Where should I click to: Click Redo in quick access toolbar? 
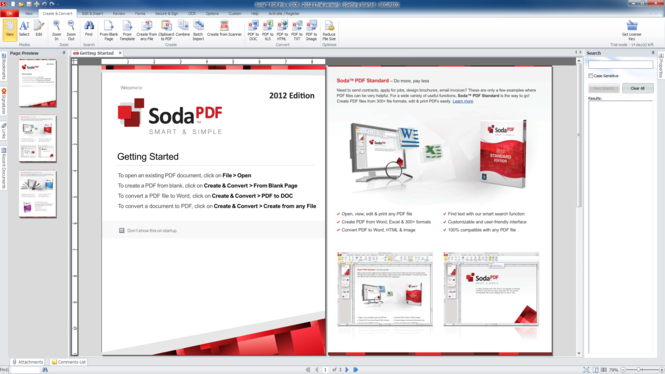pos(52,4)
